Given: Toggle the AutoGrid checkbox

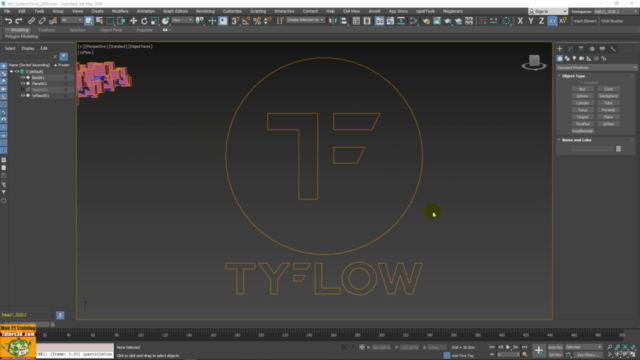Looking at the screenshot, I should tap(582, 82).
